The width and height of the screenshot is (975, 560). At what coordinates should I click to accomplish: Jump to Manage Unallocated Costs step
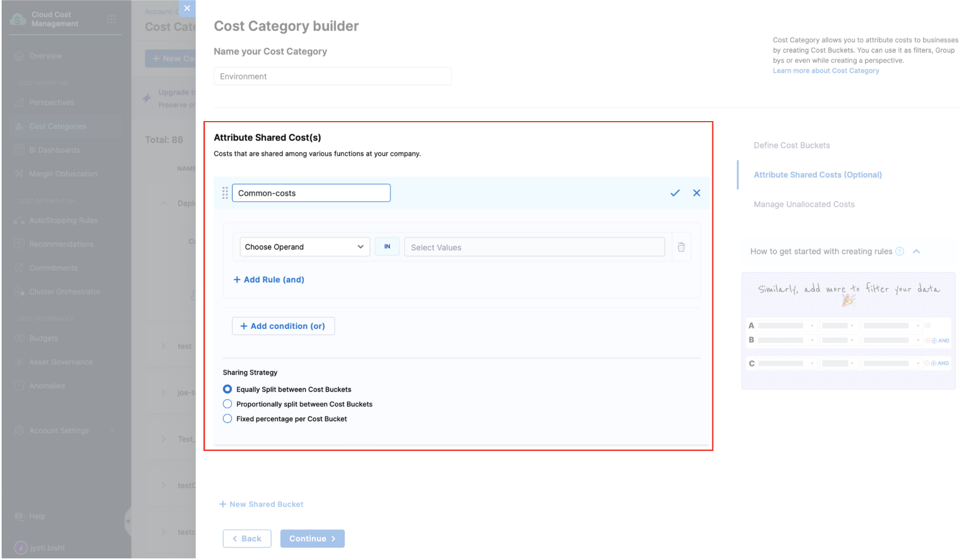[x=804, y=204]
